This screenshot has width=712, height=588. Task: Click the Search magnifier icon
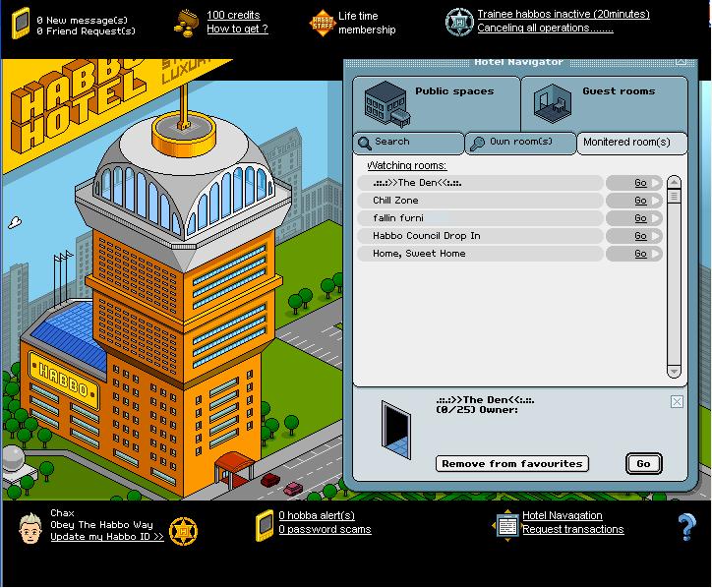(x=364, y=143)
